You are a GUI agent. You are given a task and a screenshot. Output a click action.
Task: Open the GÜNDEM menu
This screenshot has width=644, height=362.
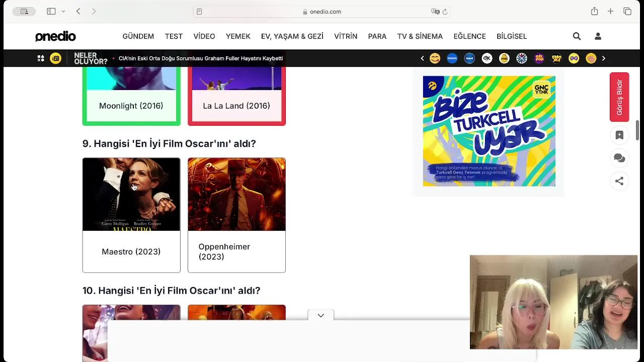(x=138, y=36)
